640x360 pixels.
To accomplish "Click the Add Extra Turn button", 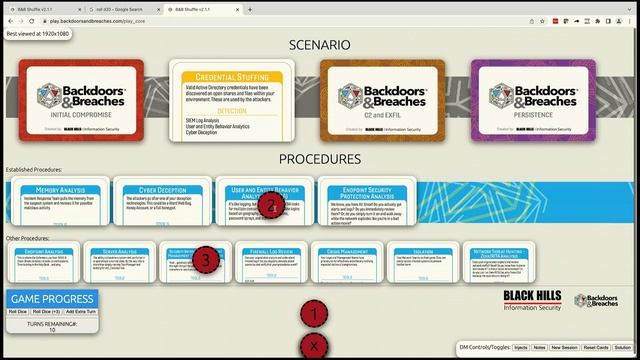I will tap(80, 311).
